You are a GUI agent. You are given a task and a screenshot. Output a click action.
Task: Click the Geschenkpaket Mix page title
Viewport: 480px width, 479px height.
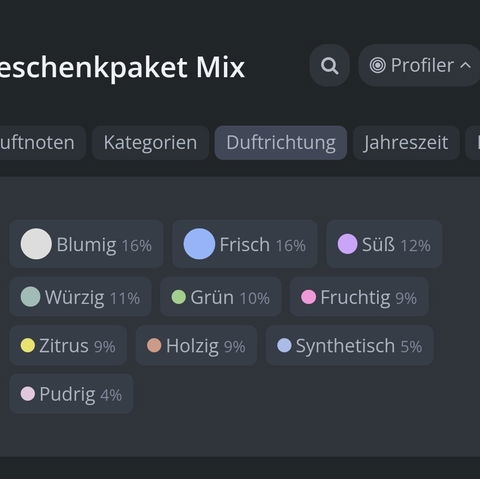(x=122, y=68)
